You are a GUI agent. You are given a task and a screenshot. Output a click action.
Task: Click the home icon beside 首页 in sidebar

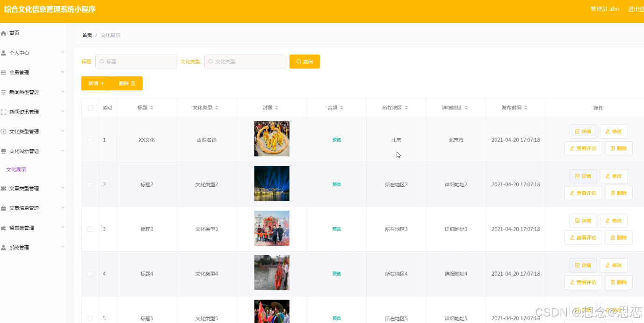click(4, 33)
